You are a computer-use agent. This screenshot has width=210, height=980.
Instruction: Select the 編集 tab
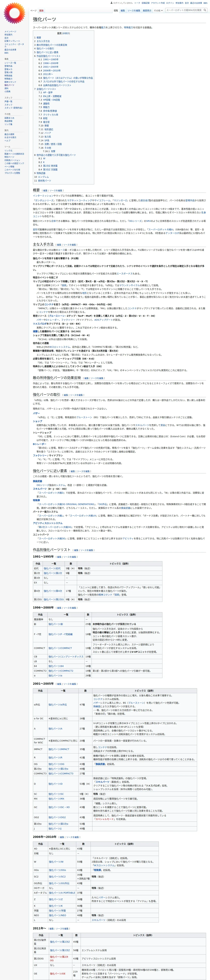pos(123,11)
